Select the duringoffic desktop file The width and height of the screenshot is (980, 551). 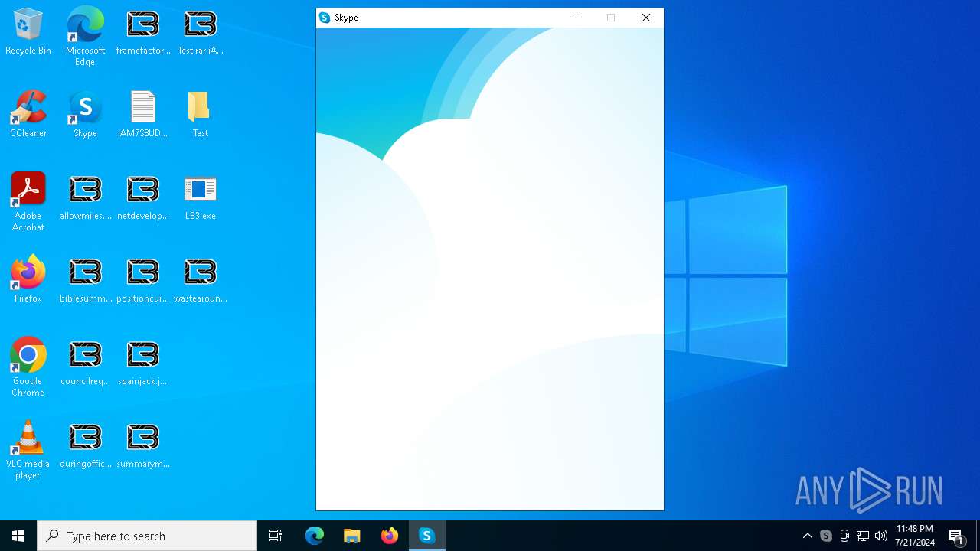[85, 445]
